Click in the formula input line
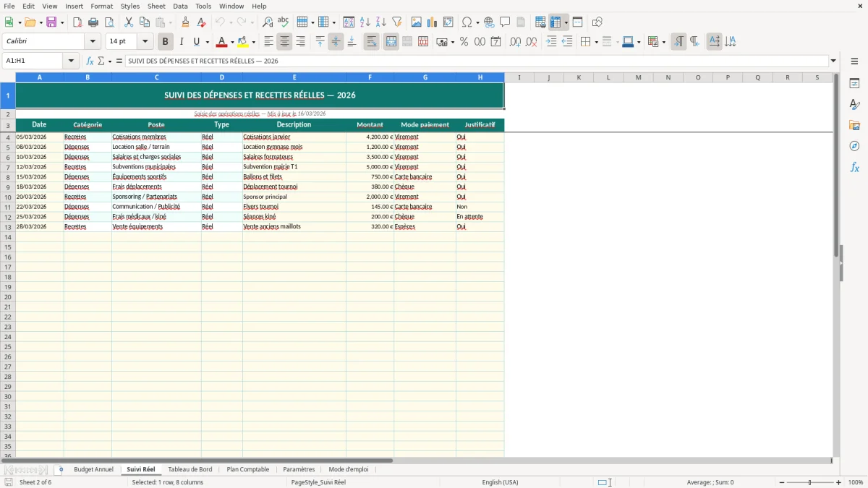 click(x=477, y=61)
